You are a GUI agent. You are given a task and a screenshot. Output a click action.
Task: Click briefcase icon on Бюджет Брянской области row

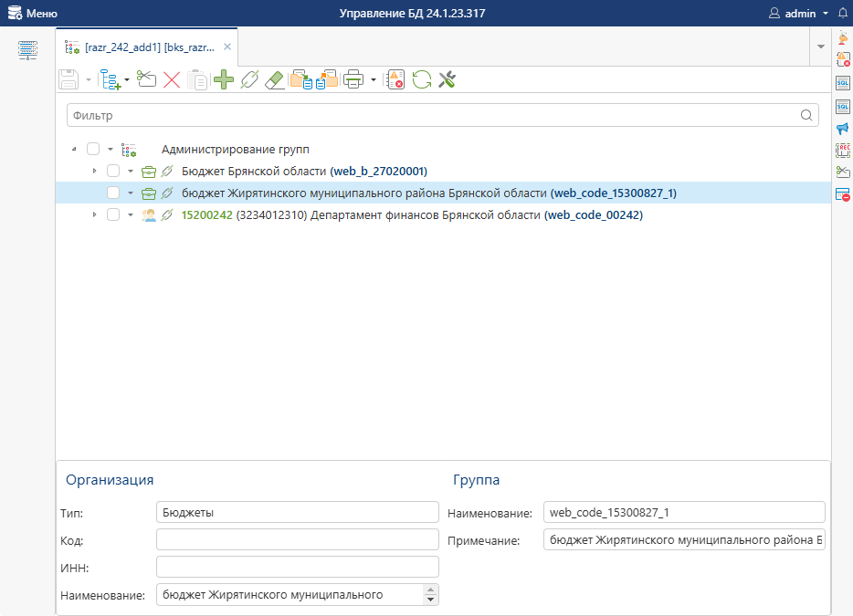click(149, 172)
